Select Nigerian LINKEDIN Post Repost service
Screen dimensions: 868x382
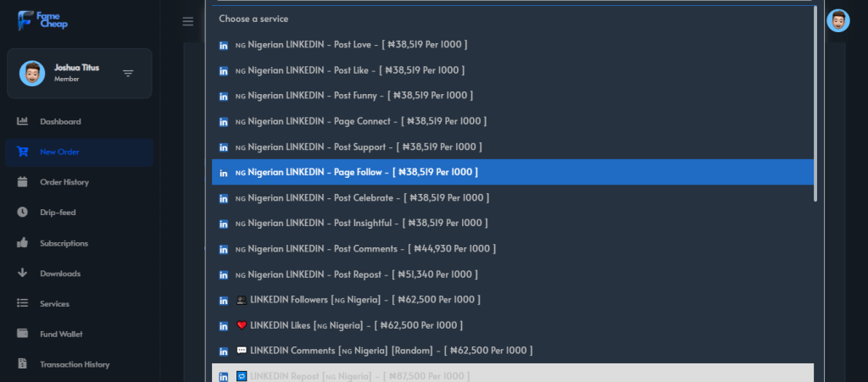513,274
